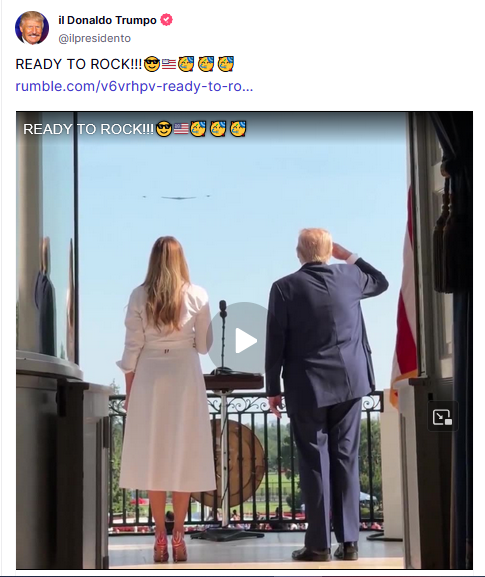The height and width of the screenshot is (577, 485).
Task: Follow the rumble.com video link
Action: (134, 86)
